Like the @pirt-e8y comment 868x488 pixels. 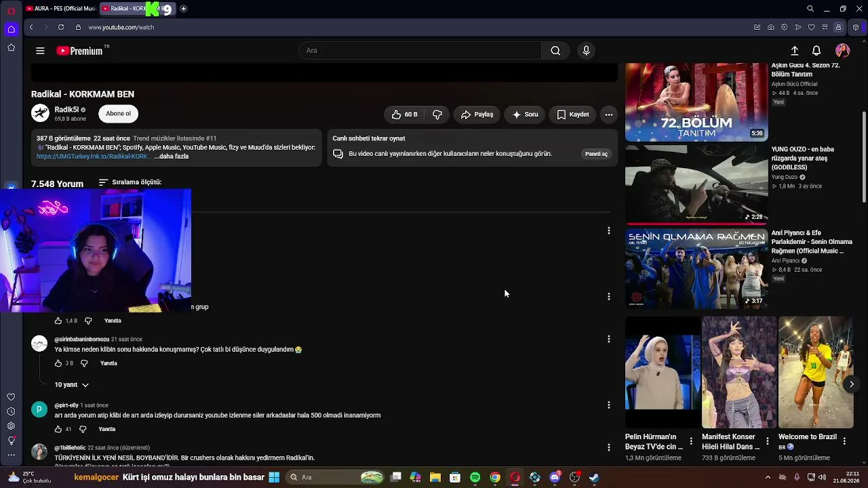[x=58, y=429]
